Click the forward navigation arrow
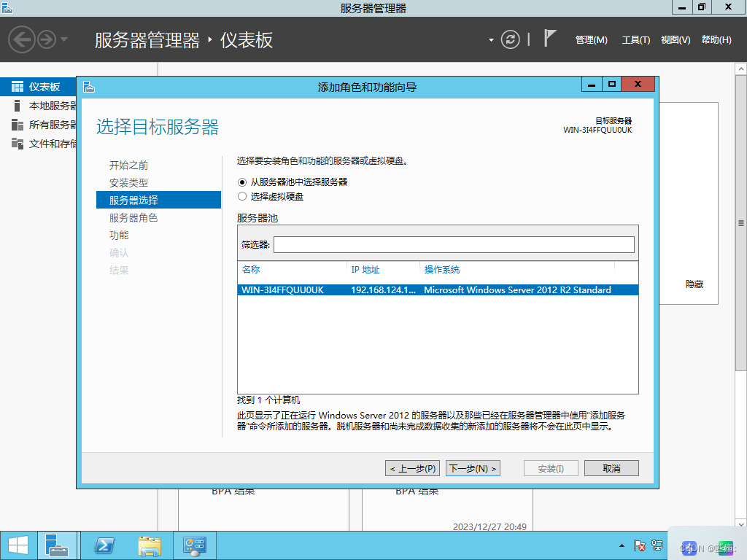This screenshot has height=560, width=747. point(47,39)
